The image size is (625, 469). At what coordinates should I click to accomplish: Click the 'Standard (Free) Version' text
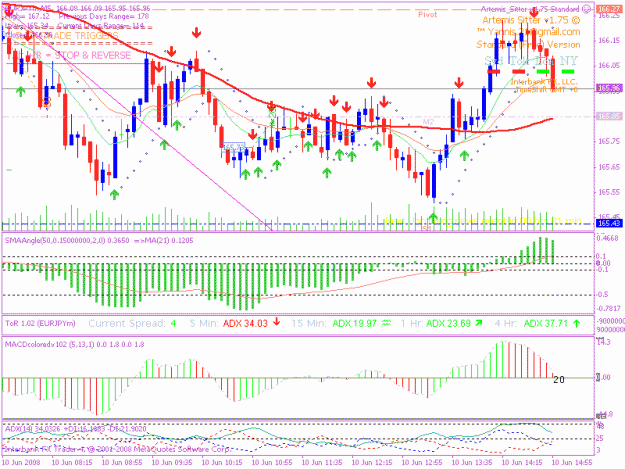pos(528,44)
